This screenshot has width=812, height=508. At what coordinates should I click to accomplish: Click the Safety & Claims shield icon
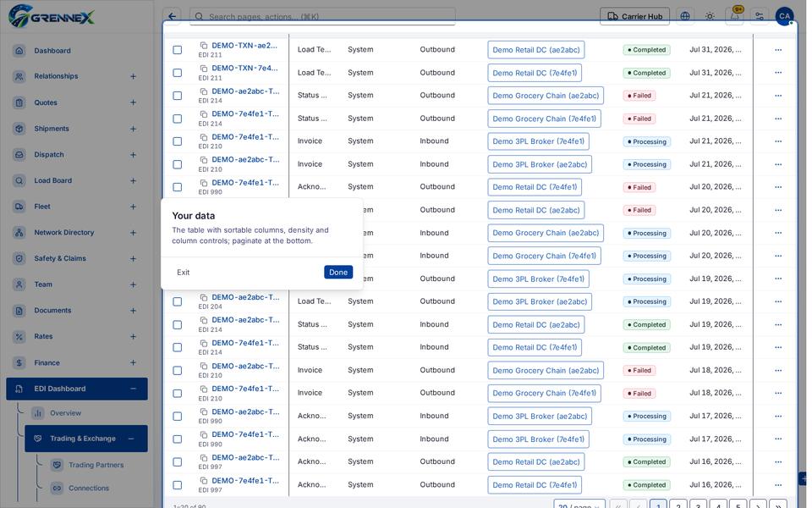(x=19, y=259)
